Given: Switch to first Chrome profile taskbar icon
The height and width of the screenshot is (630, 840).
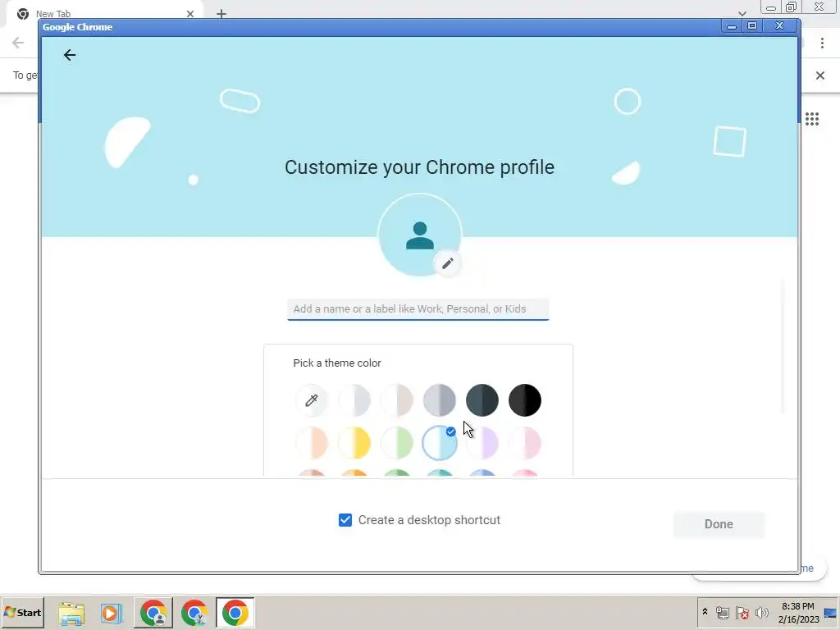Looking at the screenshot, I should pyautogui.click(x=153, y=613).
